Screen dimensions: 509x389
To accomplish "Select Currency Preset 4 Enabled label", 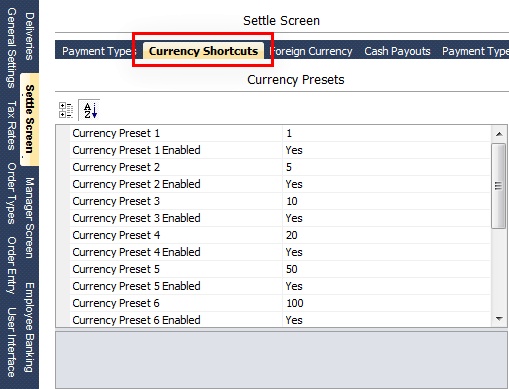I will tap(136, 252).
